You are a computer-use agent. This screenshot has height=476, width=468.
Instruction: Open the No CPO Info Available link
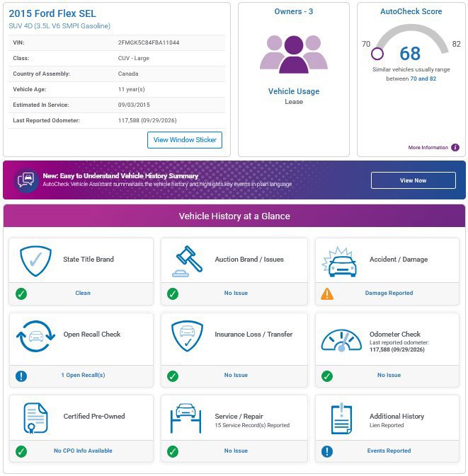(x=83, y=451)
